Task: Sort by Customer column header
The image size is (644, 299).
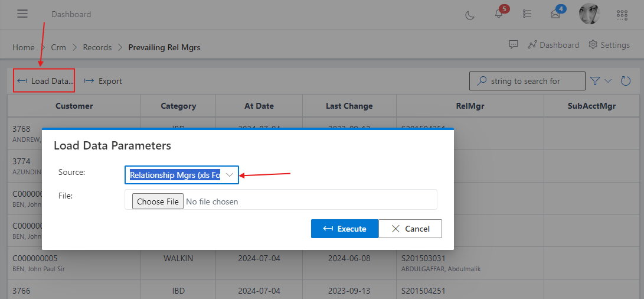Action: (x=74, y=106)
